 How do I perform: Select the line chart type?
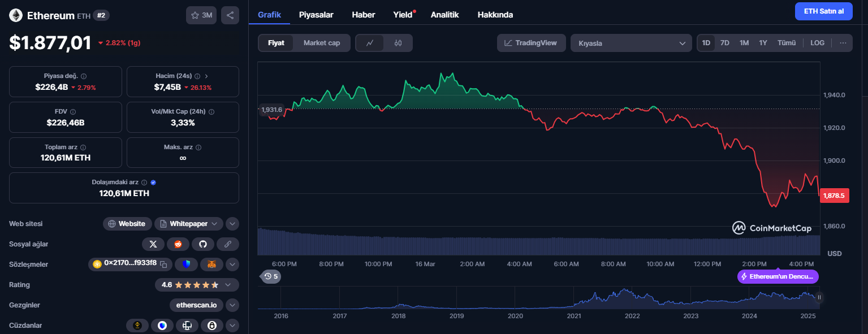coord(370,43)
